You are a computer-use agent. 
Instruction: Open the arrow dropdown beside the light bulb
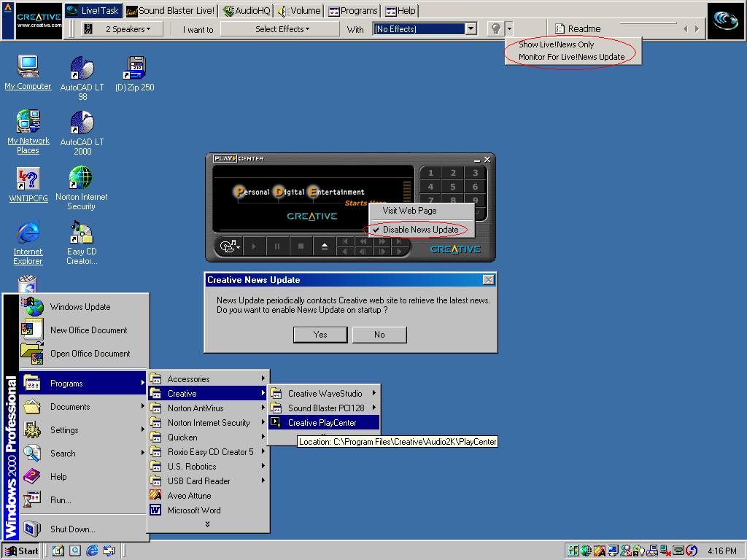coord(509,29)
